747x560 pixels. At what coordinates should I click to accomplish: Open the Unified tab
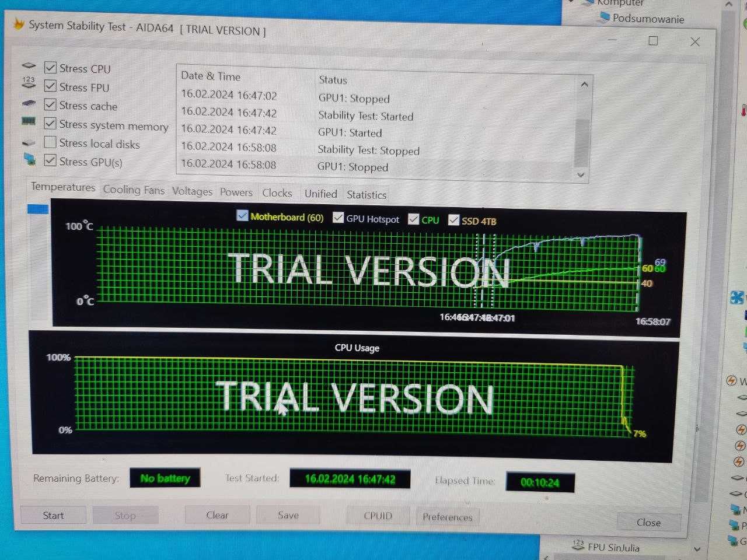coord(320,194)
